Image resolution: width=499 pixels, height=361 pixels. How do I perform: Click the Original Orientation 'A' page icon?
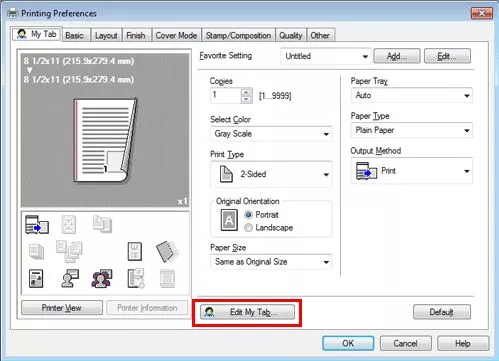[x=229, y=220]
